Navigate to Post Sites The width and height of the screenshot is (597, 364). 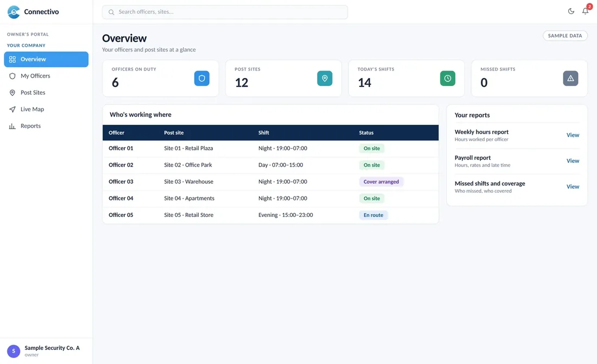pos(46,93)
